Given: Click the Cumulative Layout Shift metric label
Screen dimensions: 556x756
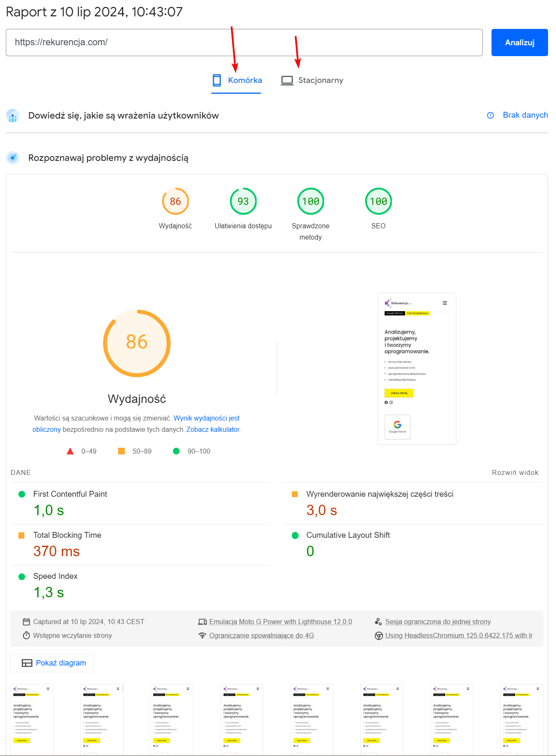Looking at the screenshot, I should (x=348, y=535).
